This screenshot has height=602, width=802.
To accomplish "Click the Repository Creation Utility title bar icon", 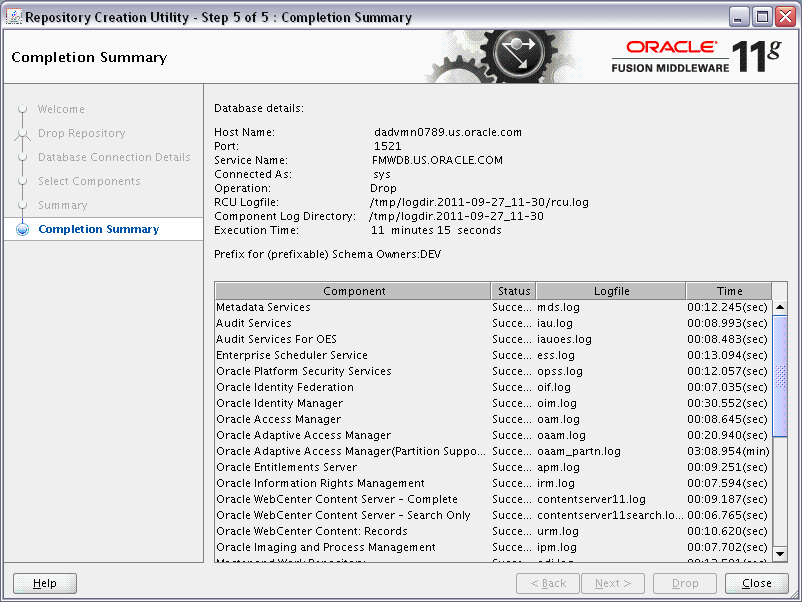I will (12, 16).
